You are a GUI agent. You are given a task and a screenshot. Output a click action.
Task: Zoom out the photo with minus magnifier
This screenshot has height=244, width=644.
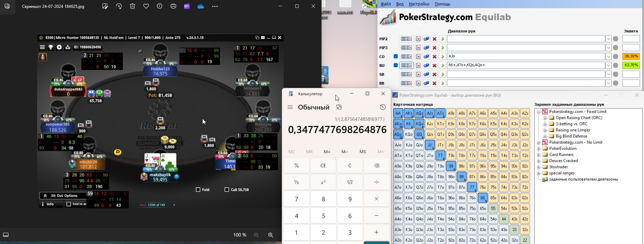click(x=256, y=235)
